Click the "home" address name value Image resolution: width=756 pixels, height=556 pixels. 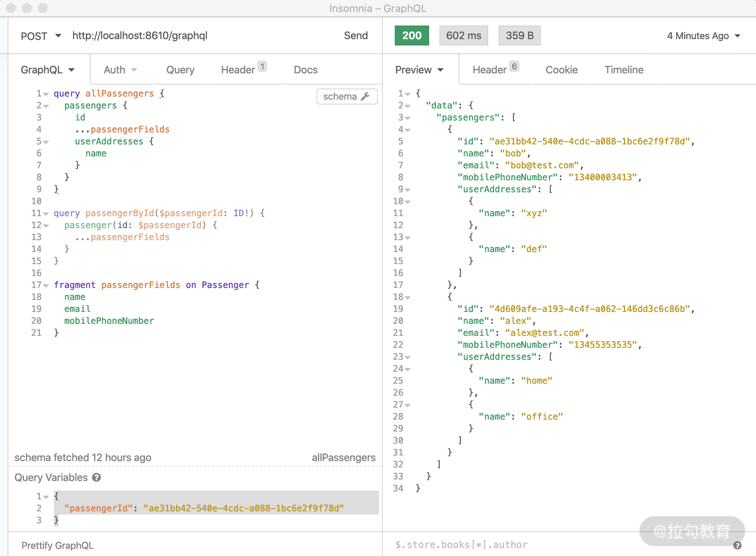(x=536, y=381)
